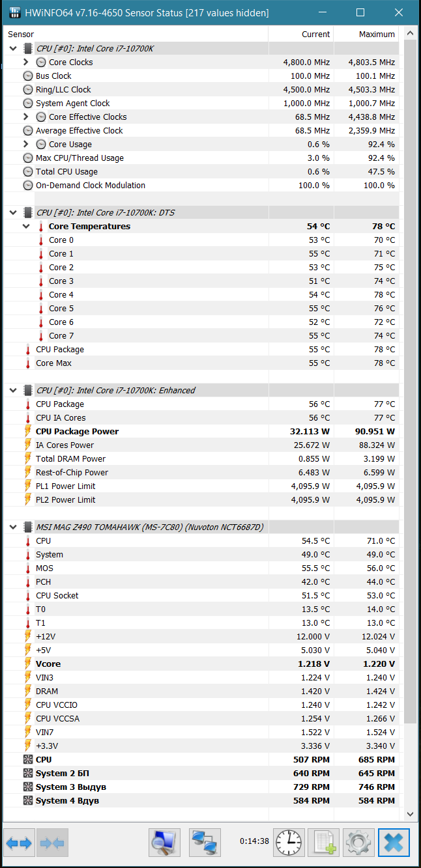Collapse the MSI MAG Z490 TOMAHAWK section
Image resolution: width=421 pixels, height=868 pixels.
pos(13,527)
